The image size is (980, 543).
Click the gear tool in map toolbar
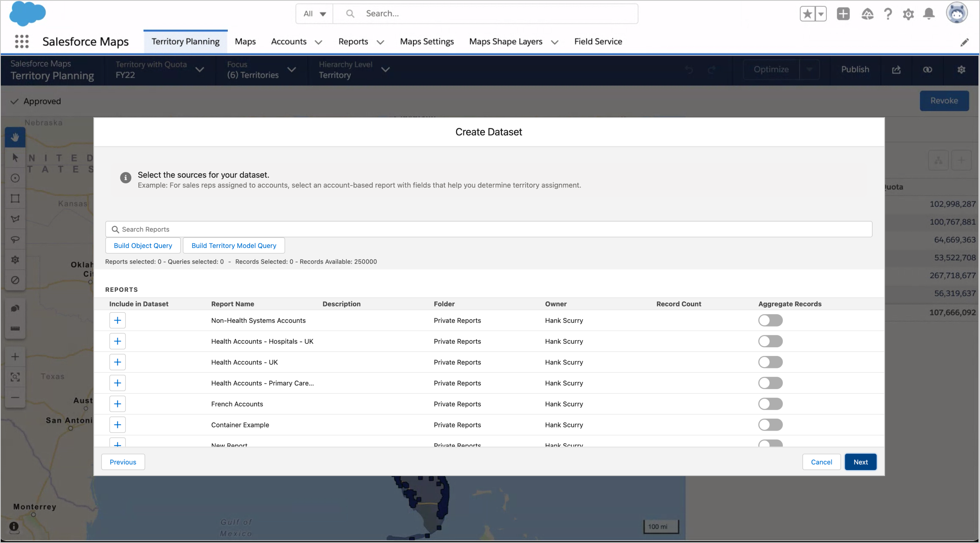(x=15, y=260)
